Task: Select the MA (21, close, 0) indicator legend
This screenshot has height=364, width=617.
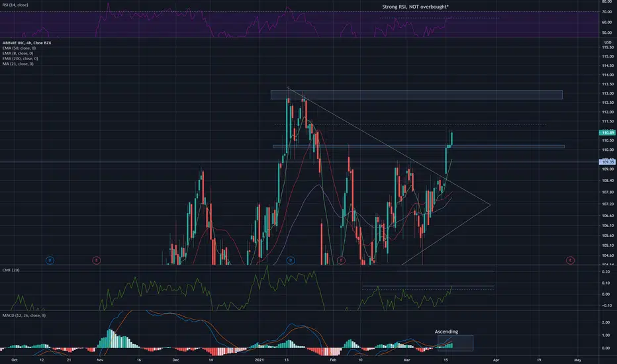Action: [x=18, y=64]
